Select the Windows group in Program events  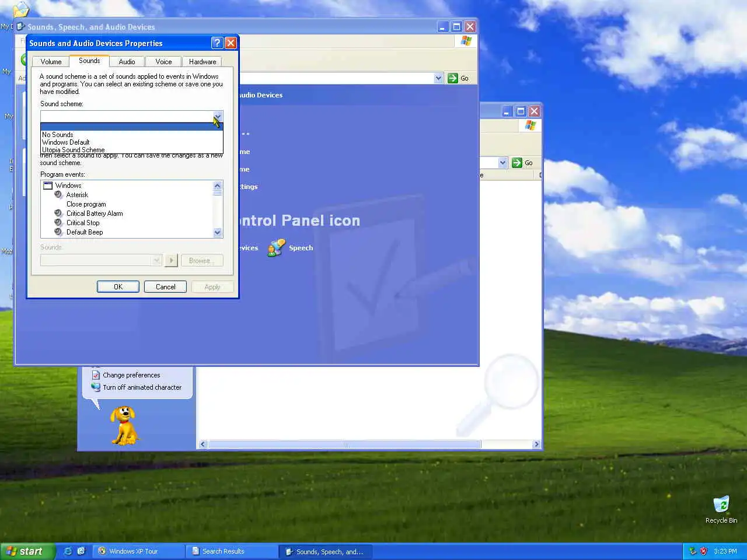pos(68,185)
